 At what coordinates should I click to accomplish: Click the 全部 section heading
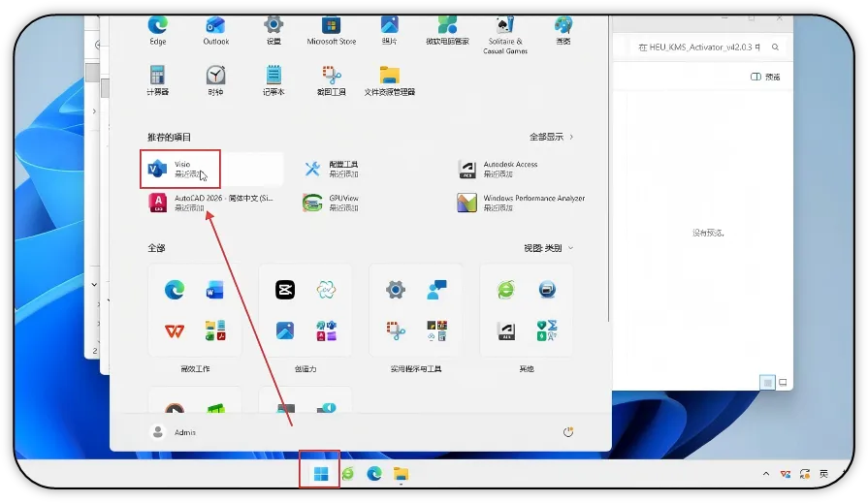(x=156, y=248)
